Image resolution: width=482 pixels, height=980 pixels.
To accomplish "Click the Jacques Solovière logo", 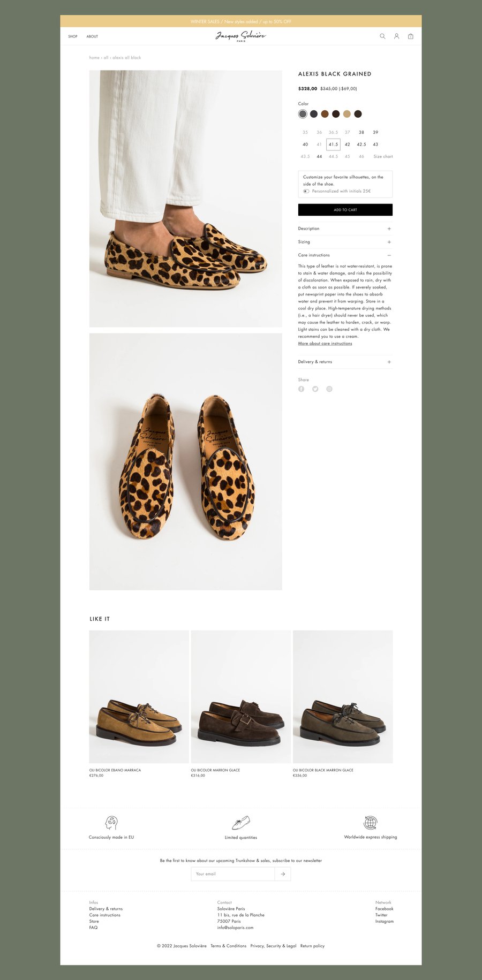I will tap(240, 36).
